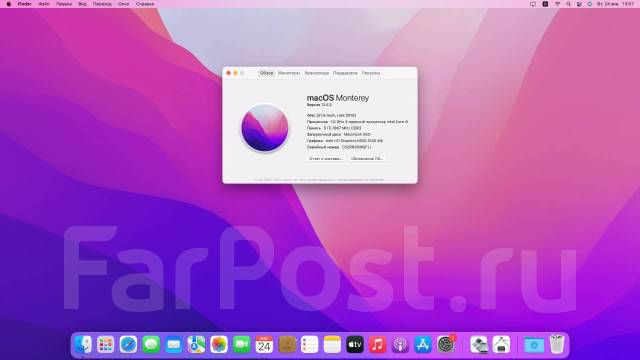
Task: Open the Файл menu
Action: [44, 4]
